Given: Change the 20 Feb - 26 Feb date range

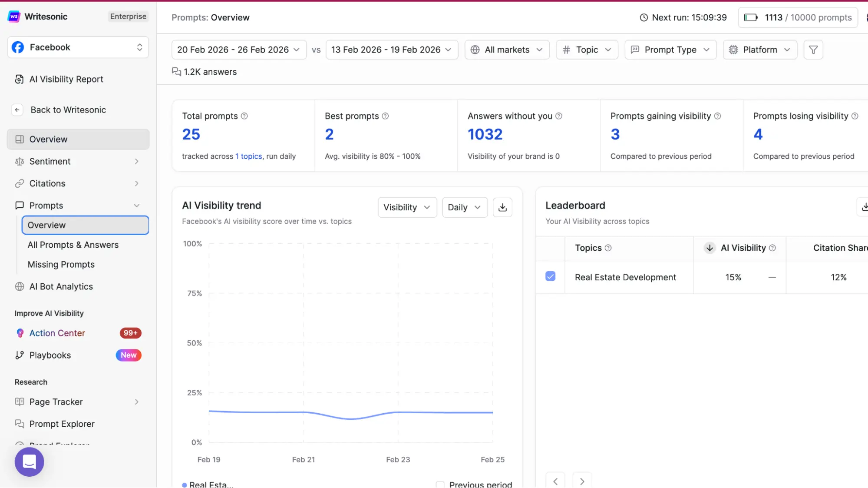Looking at the screenshot, I should [238, 50].
